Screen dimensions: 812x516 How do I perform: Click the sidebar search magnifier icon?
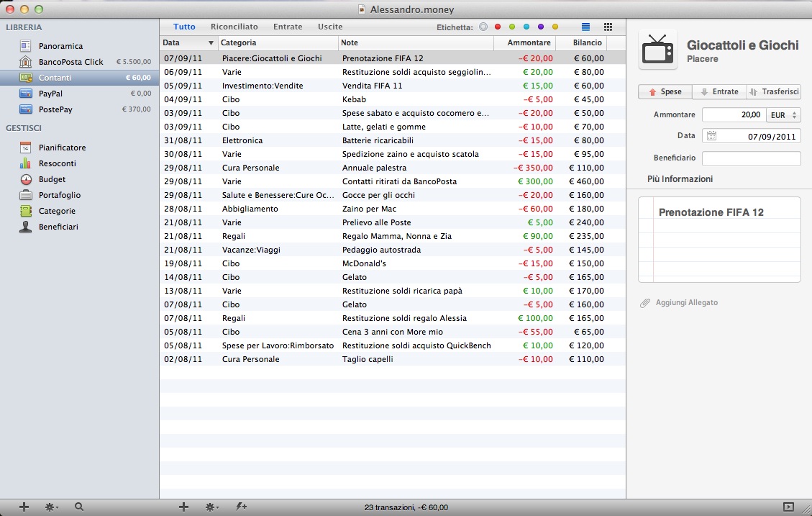click(78, 507)
